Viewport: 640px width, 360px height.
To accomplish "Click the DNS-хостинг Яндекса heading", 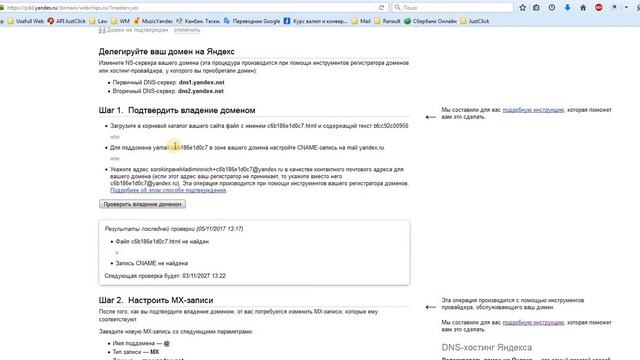I will 487,347.
